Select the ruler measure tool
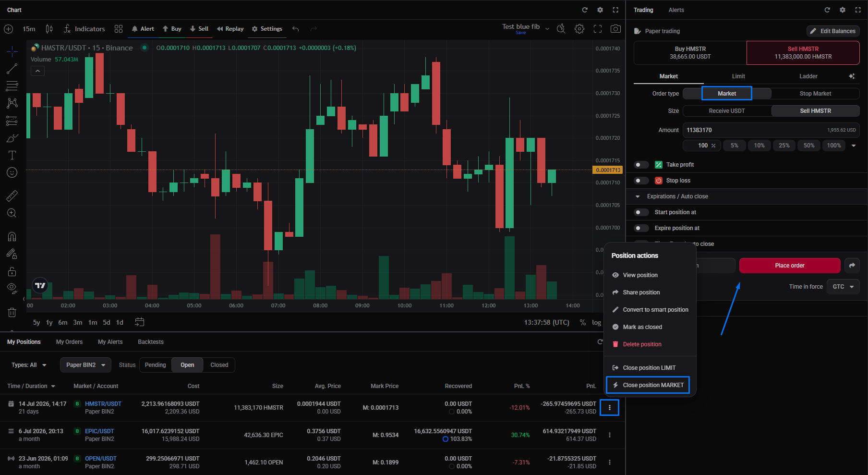This screenshot has height=475, width=868. (x=12, y=195)
